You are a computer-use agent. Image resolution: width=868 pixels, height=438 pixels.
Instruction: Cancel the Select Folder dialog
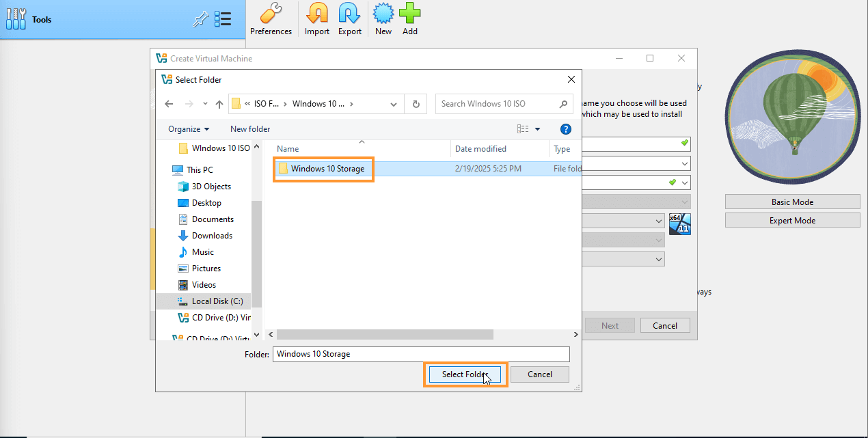540,374
